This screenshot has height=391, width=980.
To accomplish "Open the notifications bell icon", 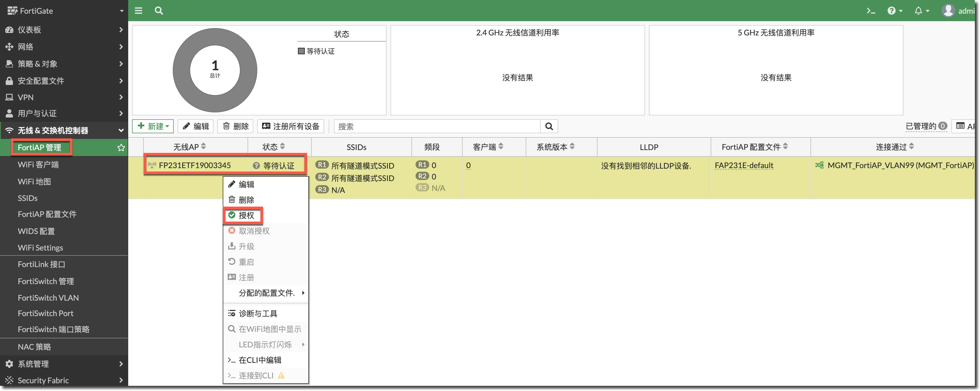I will click(x=918, y=11).
